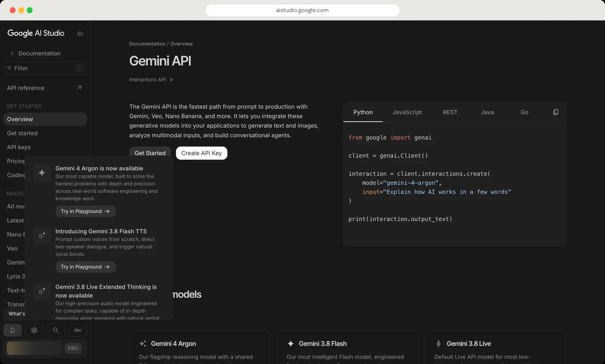The height and width of the screenshot is (364, 605).
Task: Collapse the sidebar with the toggle icon
Action: click(x=80, y=34)
